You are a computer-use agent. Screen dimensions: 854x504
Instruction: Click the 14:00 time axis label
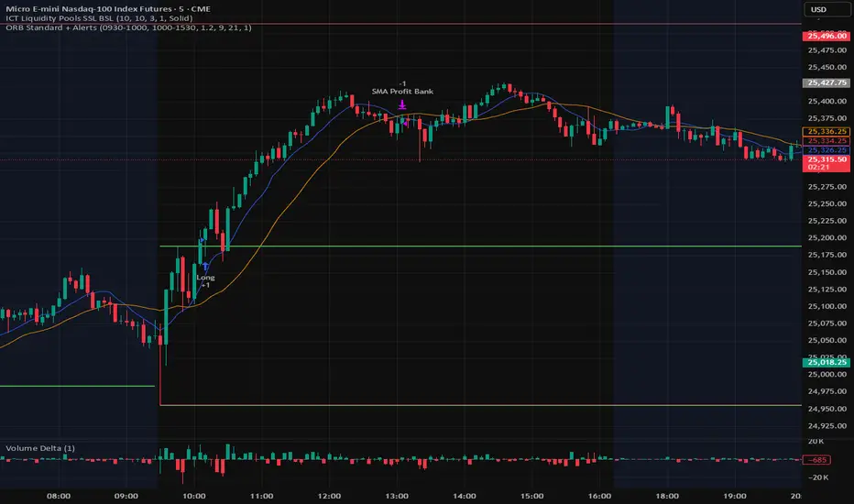coord(464,496)
